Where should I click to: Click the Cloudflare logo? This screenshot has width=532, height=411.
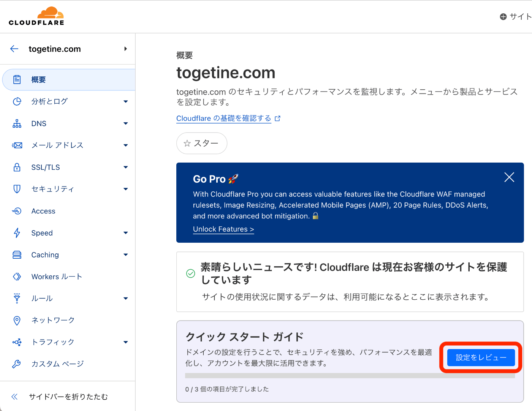[x=36, y=16]
